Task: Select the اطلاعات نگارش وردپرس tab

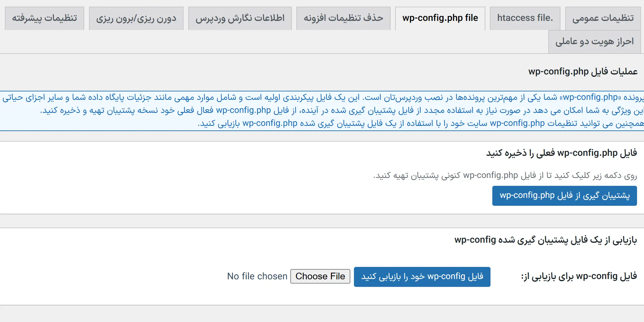Action: point(240,18)
